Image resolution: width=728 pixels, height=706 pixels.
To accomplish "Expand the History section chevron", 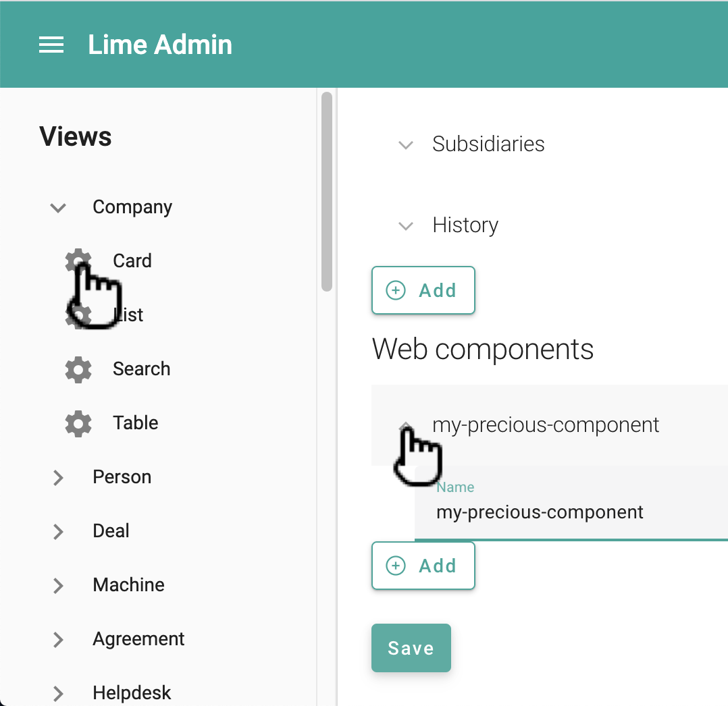I will pos(406,225).
